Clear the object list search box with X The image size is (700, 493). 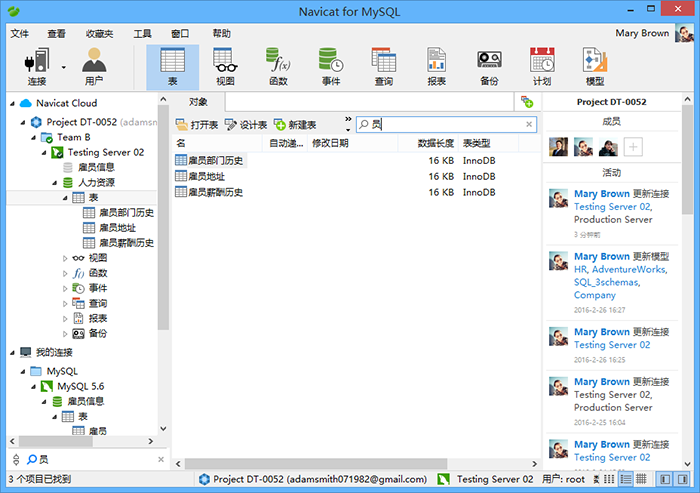coord(529,124)
